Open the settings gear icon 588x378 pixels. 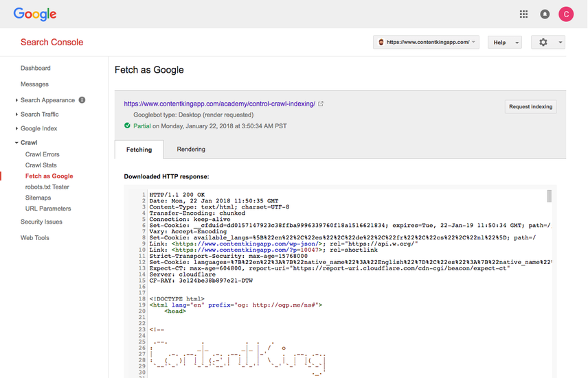(543, 43)
